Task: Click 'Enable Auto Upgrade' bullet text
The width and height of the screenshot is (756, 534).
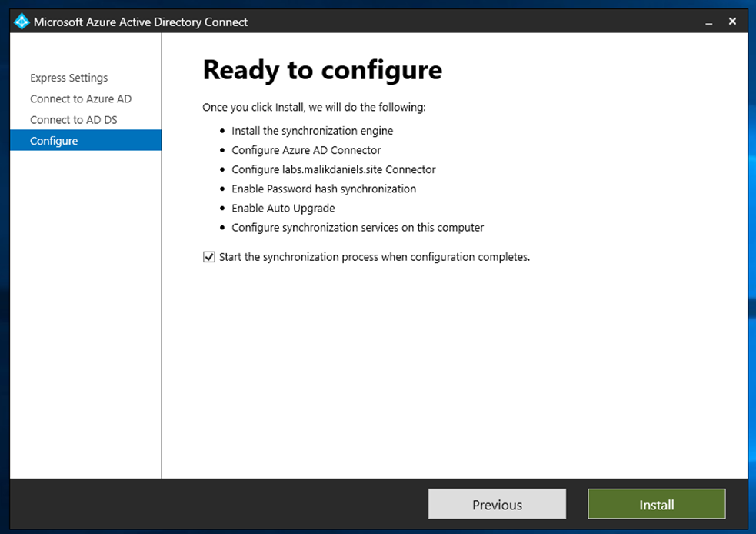Action: [284, 208]
